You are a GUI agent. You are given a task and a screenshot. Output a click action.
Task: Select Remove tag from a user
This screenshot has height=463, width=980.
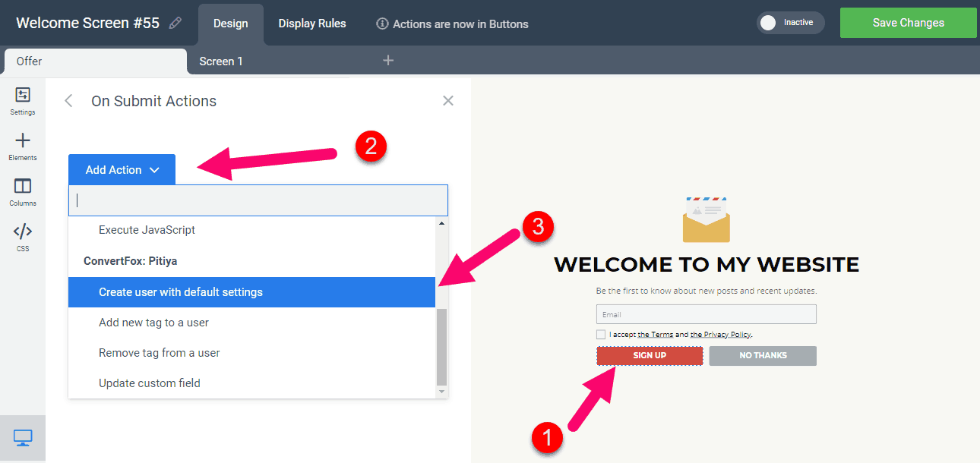click(252, 353)
